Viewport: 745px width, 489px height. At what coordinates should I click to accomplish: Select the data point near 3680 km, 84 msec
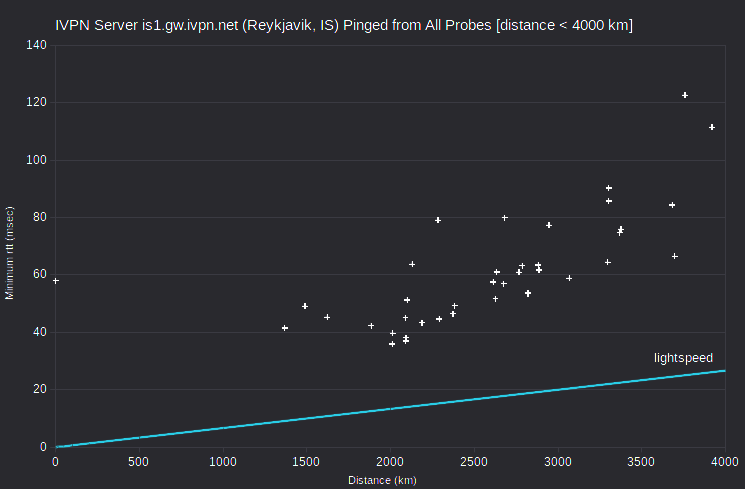pos(672,205)
